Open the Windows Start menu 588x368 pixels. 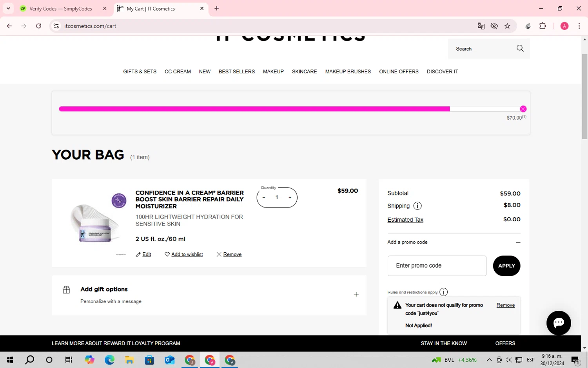click(x=10, y=360)
